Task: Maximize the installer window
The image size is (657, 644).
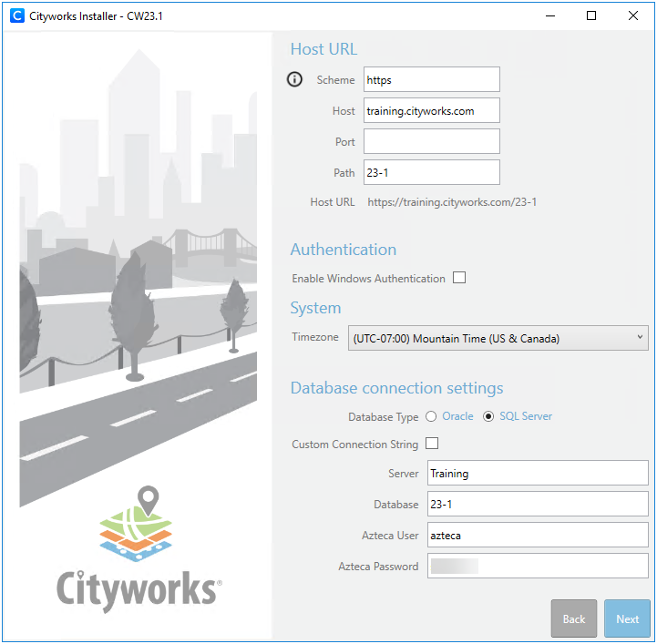Action: pyautogui.click(x=591, y=15)
